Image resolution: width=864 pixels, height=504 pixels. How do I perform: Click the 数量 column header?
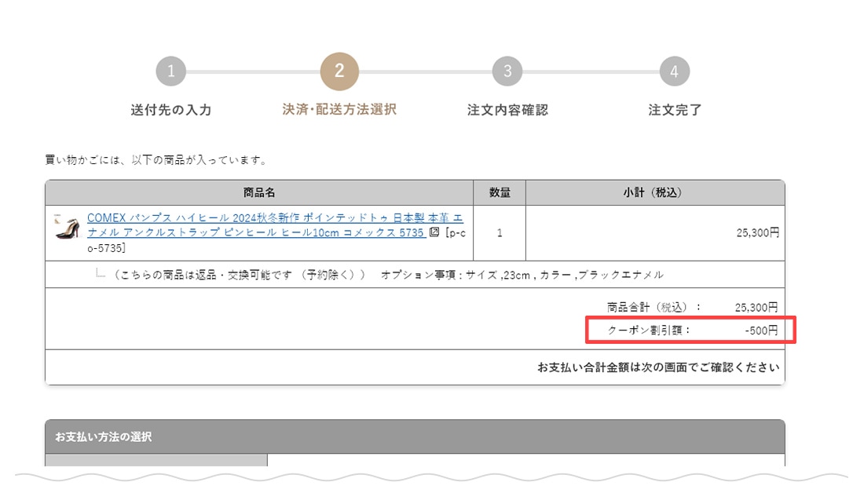pyautogui.click(x=500, y=193)
